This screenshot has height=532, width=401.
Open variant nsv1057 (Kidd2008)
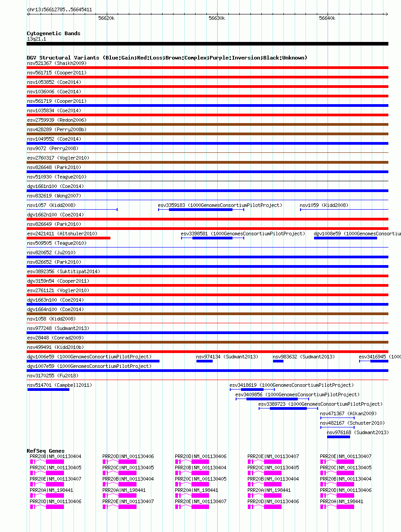click(x=51, y=205)
